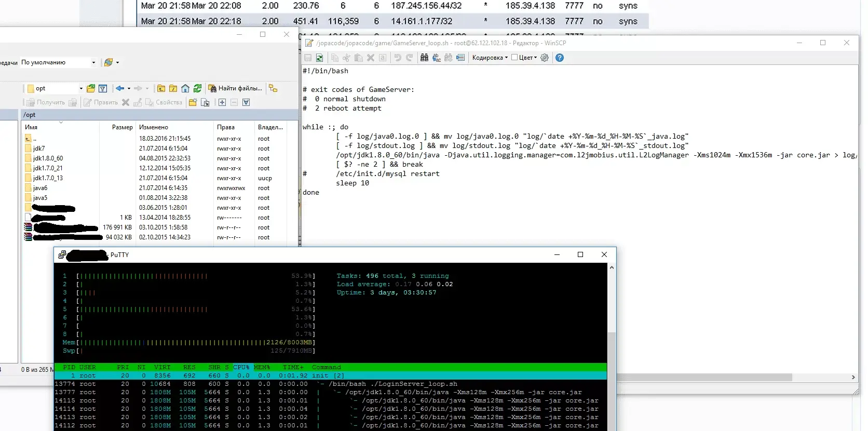Image resolution: width=868 pixels, height=431 pixels.
Task: Click the Select All icon in editor toolbar
Action: [383, 58]
